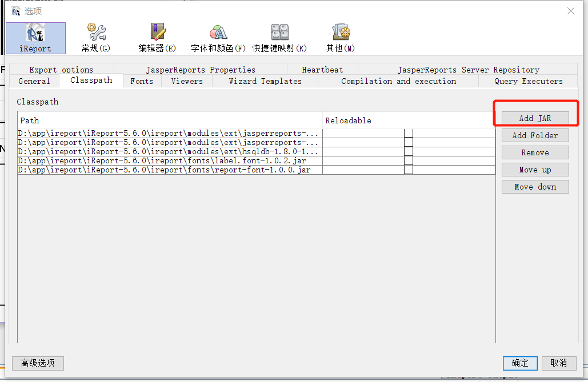Open the 其他(M) miscellaneous category
Image resolution: width=588 pixels, height=382 pixels.
pyautogui.click(x=341, y=38)
